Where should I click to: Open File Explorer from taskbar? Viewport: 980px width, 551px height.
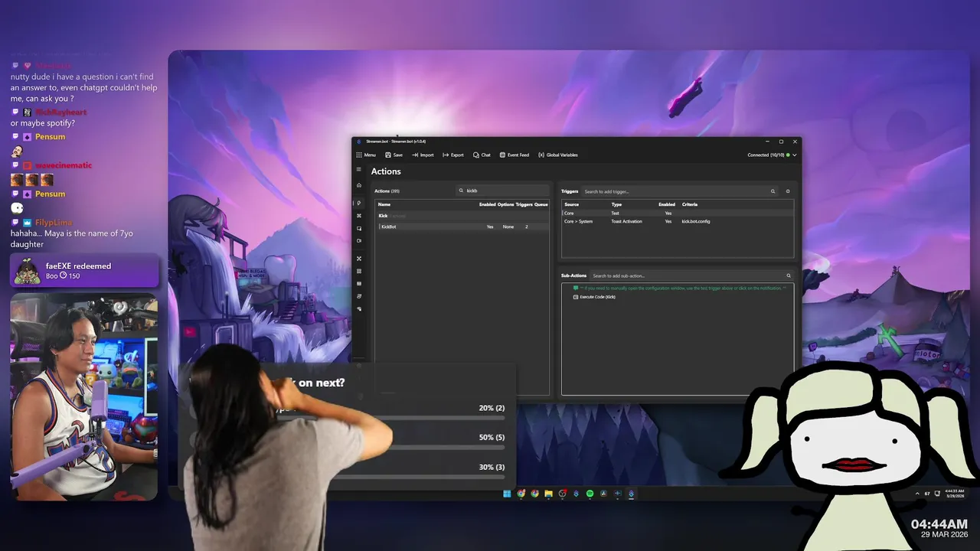click(548, 494)
